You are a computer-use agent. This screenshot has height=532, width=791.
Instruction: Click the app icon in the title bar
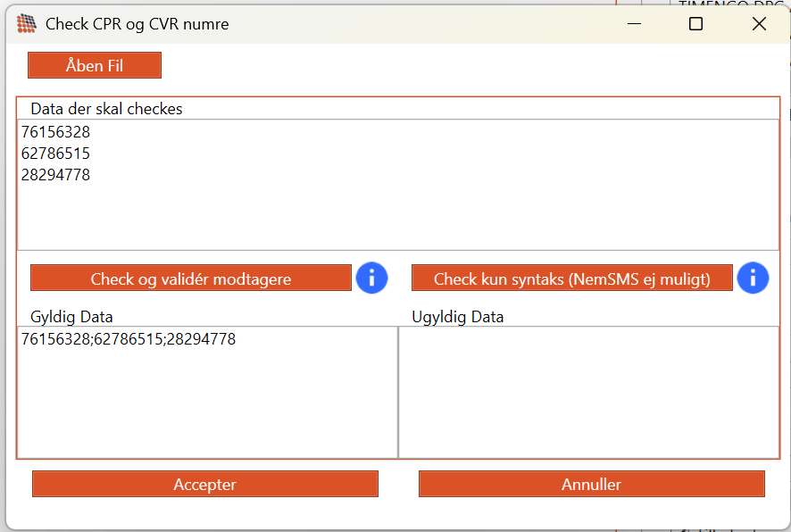click(27, 24)
